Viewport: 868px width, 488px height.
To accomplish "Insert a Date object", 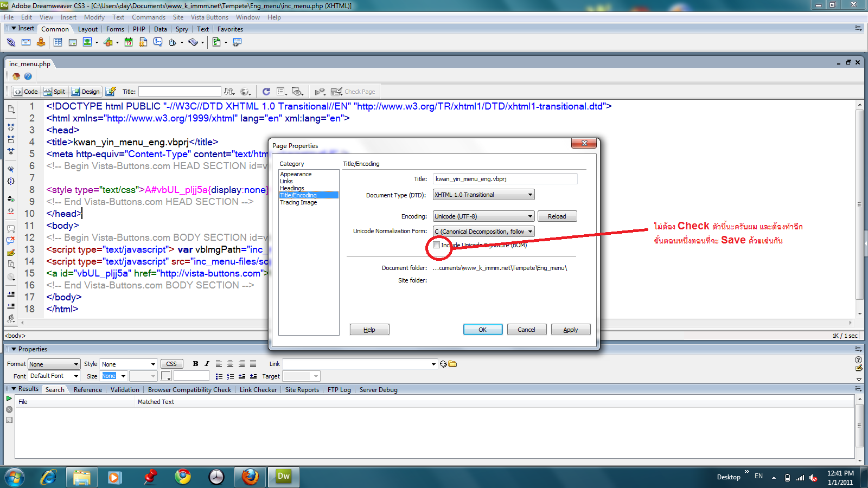I will (x=129, y=42).
